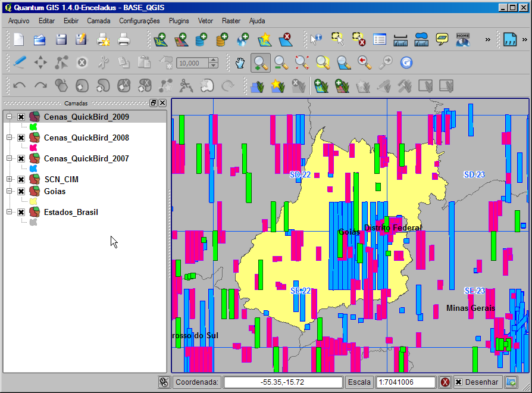Viewport: 532px width, 393px height.
Task: Click the up arrow of the 10,000 spinbox
Action: 214,60
